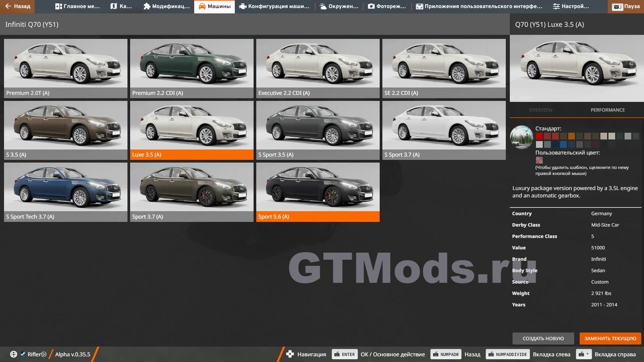Select the gray S Sport 3.5 (A) car
This screenshot has width=644, height=362.
click(318, 130)
